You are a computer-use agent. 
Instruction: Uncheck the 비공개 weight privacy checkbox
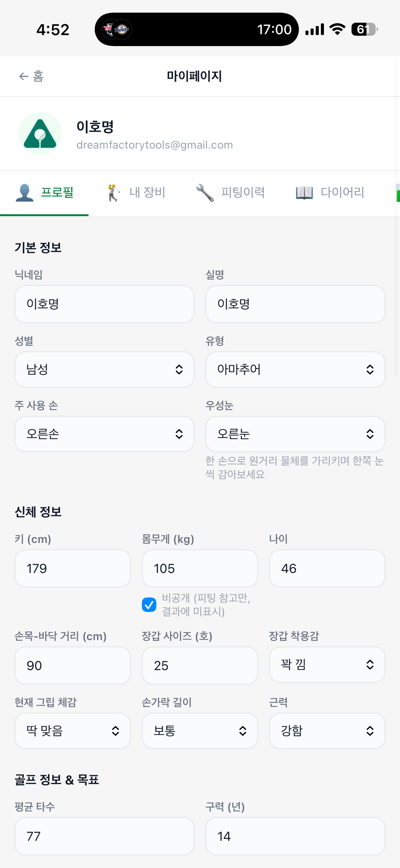point(149,604)
